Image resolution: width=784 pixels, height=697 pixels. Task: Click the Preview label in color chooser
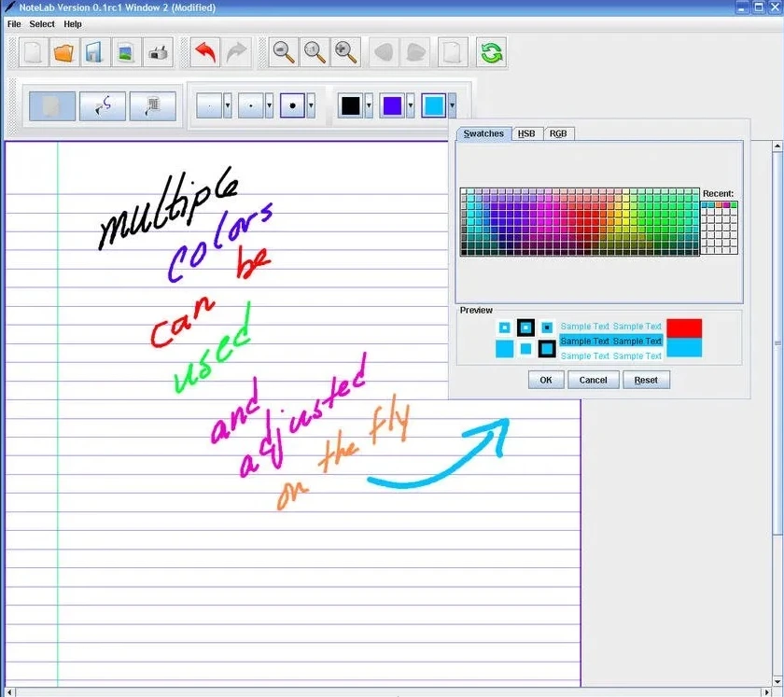(x=476, y=310)
